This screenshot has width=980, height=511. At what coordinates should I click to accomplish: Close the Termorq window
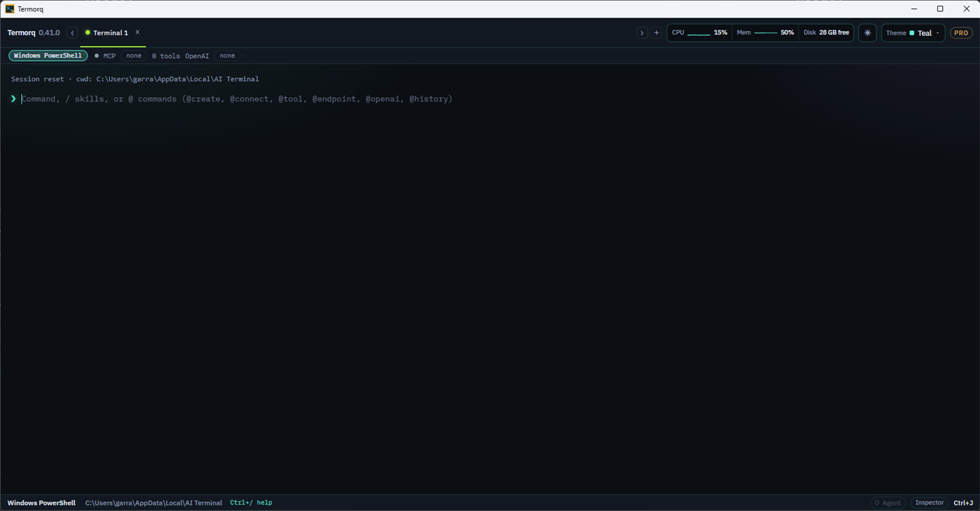tap(967, 9)
